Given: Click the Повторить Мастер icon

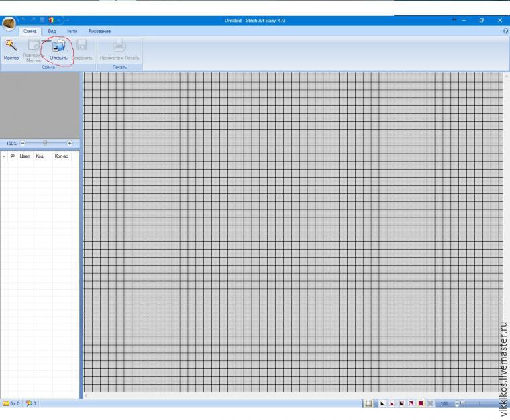Looking at the screenshot, I should [34, 45].
